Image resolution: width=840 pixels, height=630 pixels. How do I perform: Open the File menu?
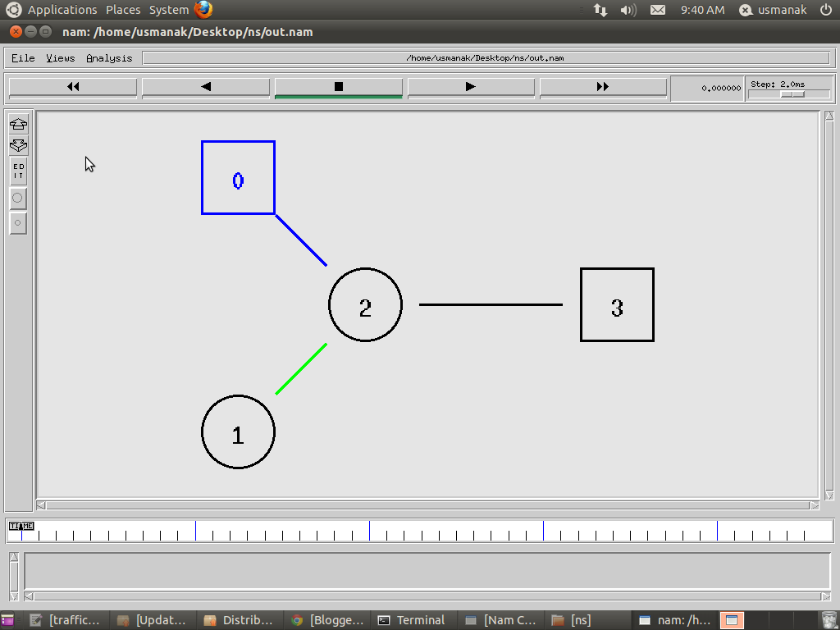pos(23,58)
